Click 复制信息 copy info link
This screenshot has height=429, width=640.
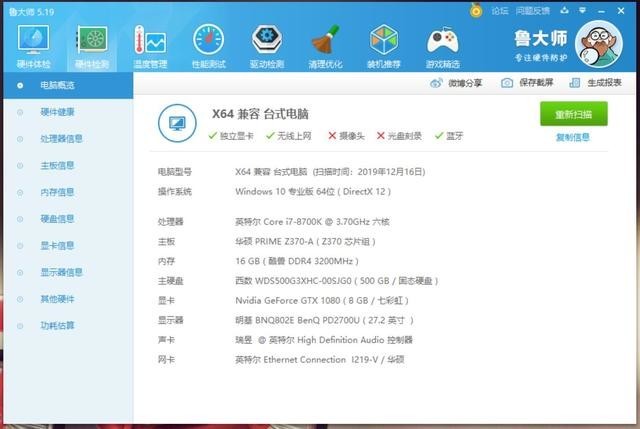pos(573,137)
